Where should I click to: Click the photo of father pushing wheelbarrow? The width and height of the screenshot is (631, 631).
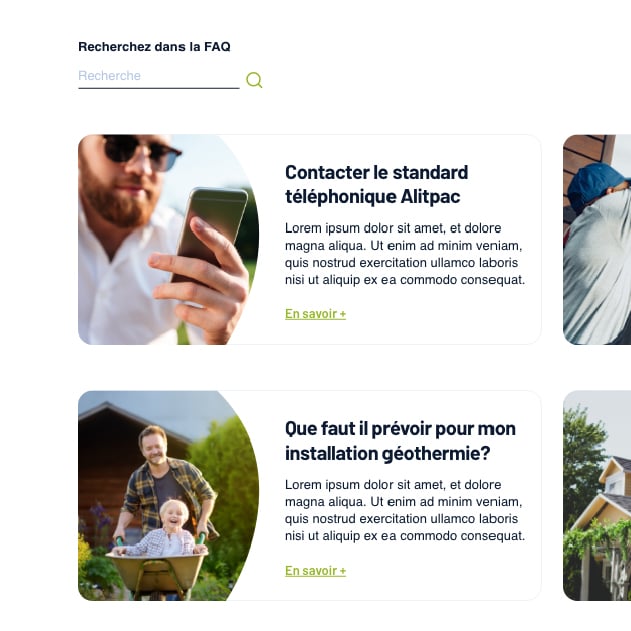[168, 496]
